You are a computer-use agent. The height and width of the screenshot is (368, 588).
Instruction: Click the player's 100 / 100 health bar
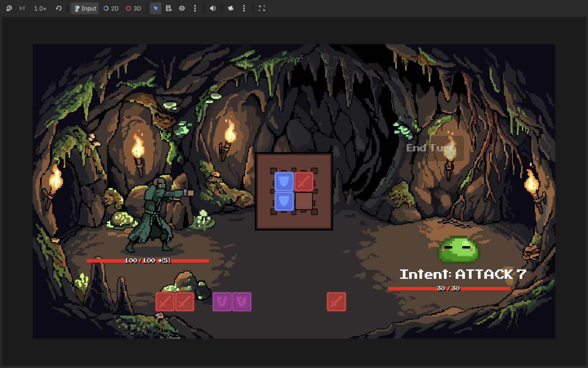pos(148,261)
